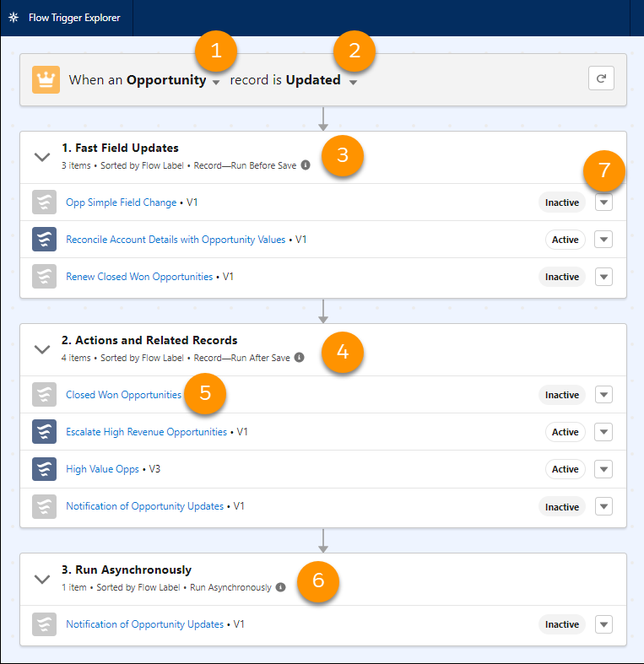Click flow icon beside High Value Opps
Image resolution: width=644 pixels, height=664 pixels.
[44, 469]
